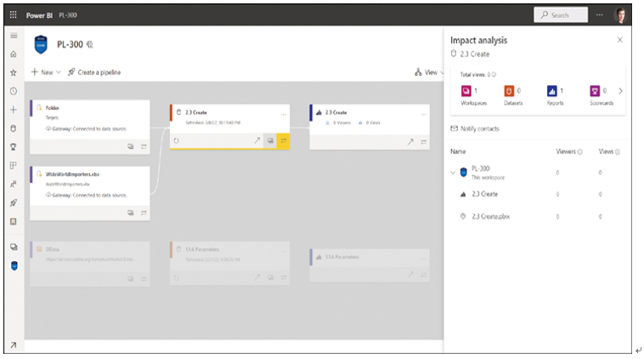This screenshot has height=359, width=644.
Task: Select the Scorecards count tile
Action: tap(602, 95)
